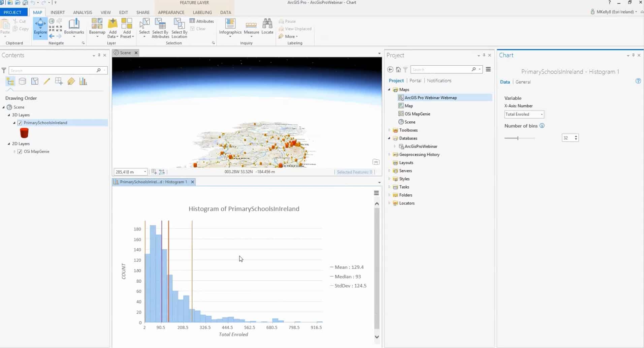Expand the Toolboxes project folder

point(389,130)
